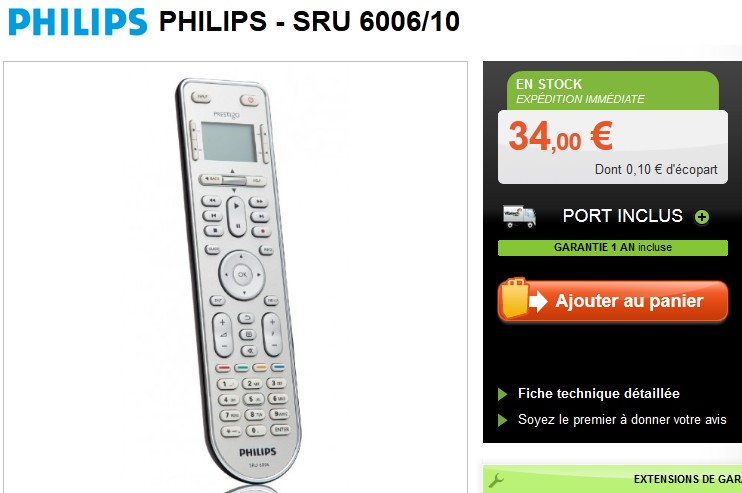Open the Extensions de garantie banner
The image size is (742, 493).
[612, 479]
